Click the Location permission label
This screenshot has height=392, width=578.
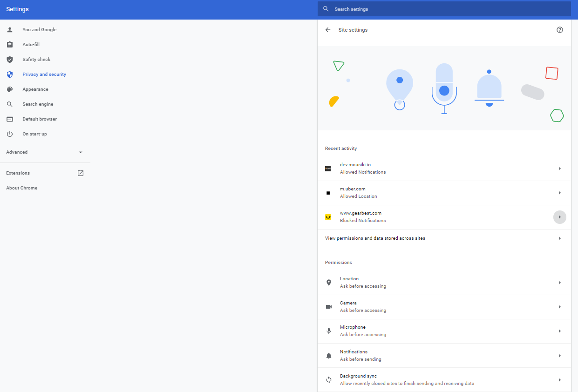(349, 279)
